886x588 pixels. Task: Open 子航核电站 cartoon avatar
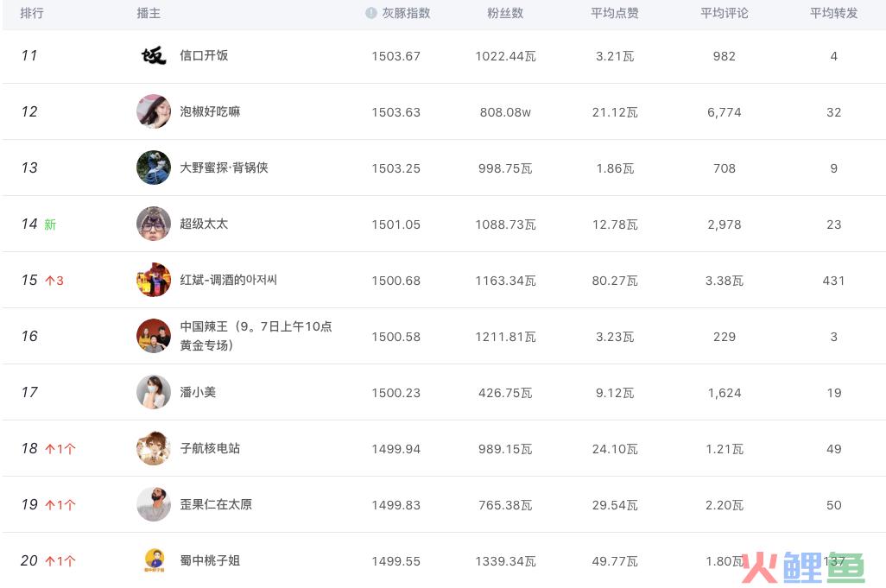tap(154, 448)
